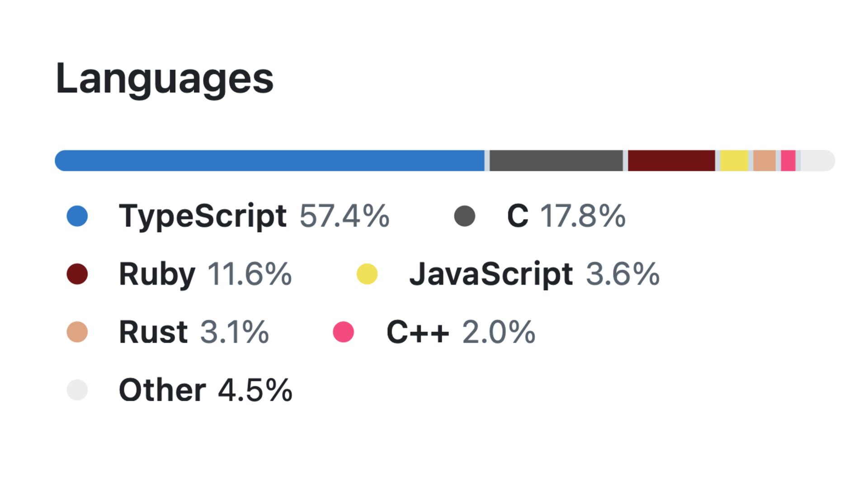Click the peach Rust bar segment
Image resolution: width=868 pixels, height=488 pixels.
764,161
